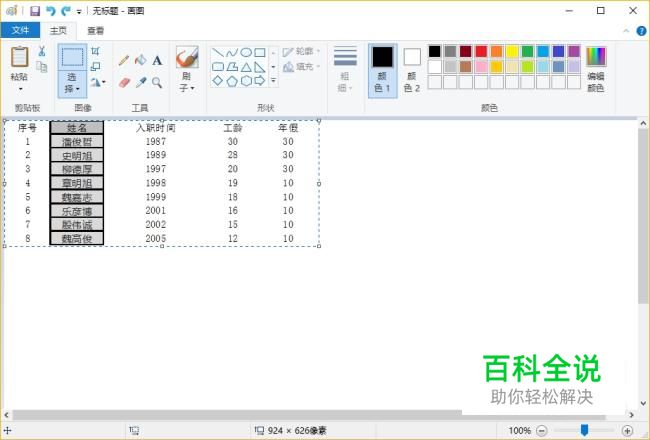The image size is (650, 440).
Task: Click the Cut scissors icon
Action: [x=41, y=51]
